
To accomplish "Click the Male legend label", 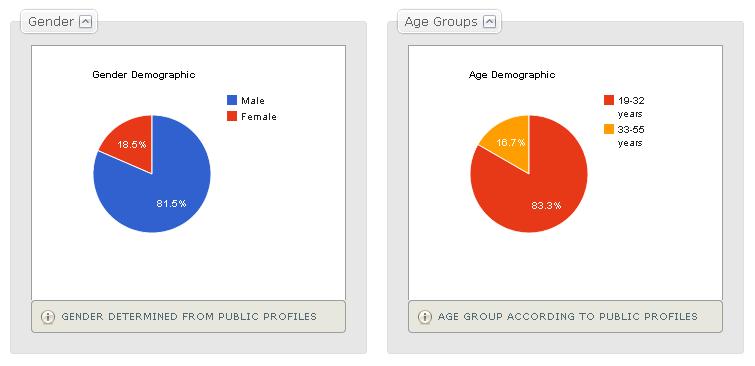I will click(253, 101).
